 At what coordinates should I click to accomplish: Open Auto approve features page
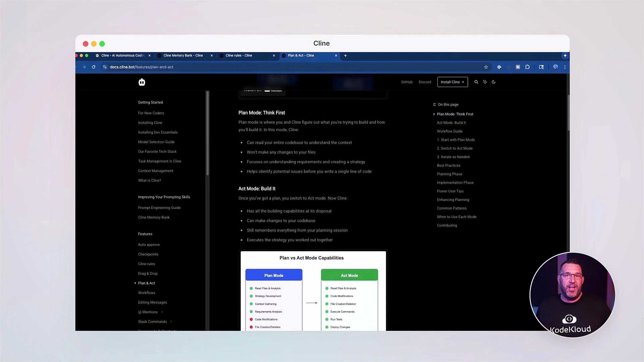[149, 245]
